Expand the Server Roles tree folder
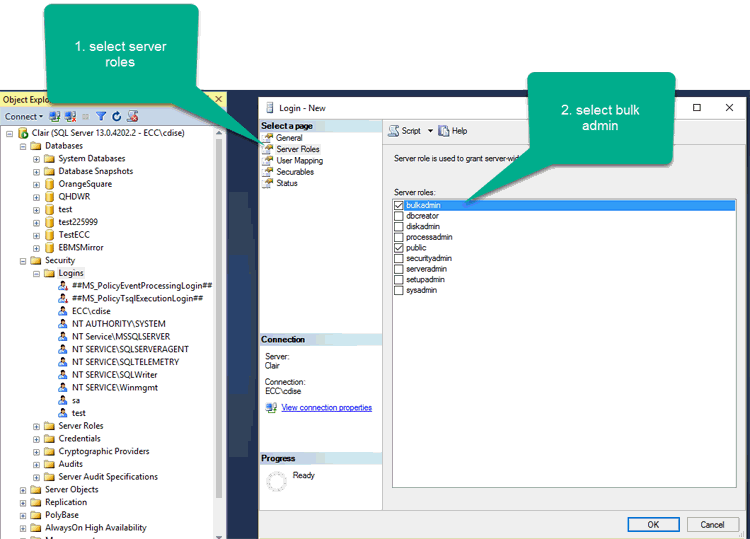750x539 pixels. tap(37, 426)
